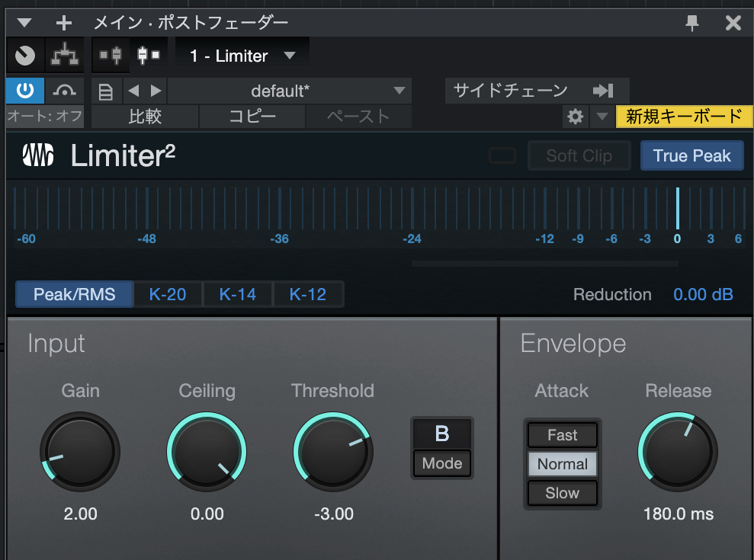Image resolution: width=754 pixels, height=560 pixels.
Task: Open the "1 - Limiter" insert dropdown
Action: click(241, 55)
